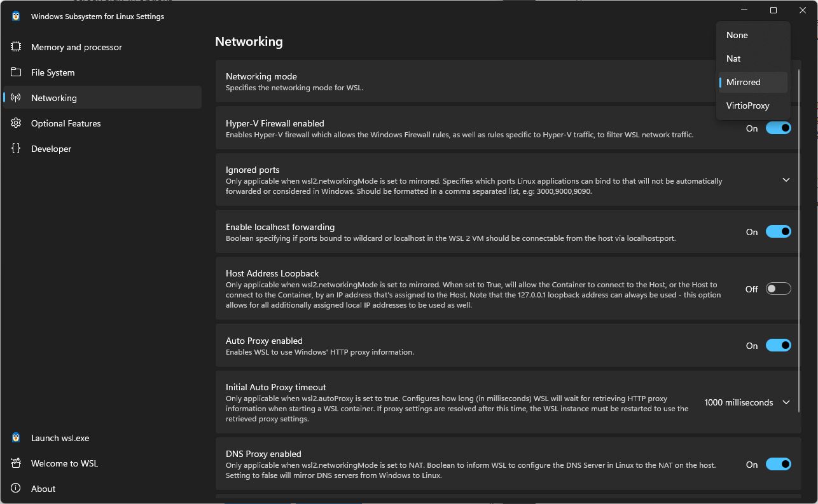Expand the Ignored ports section chevron
Image resolution: width=818 pixels, height=504 pixels.
(786, 180)
